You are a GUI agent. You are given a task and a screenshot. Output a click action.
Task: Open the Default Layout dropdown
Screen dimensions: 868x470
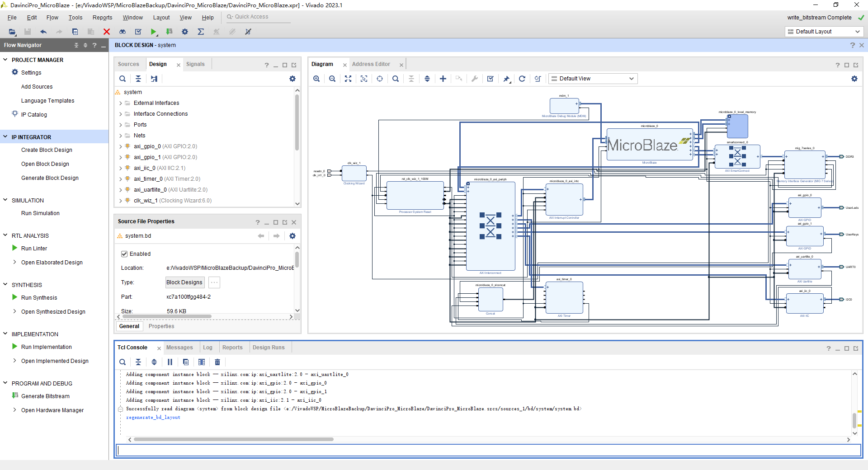824,32
